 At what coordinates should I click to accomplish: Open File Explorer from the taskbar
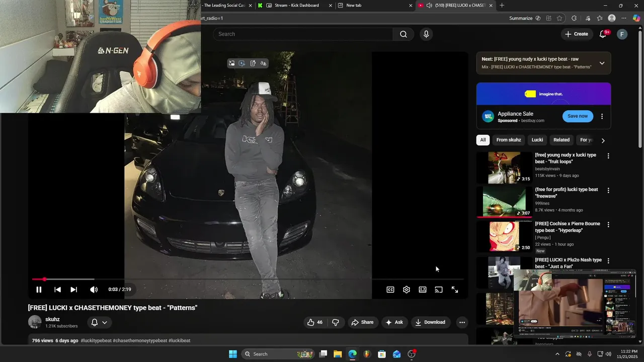point(338,354)
